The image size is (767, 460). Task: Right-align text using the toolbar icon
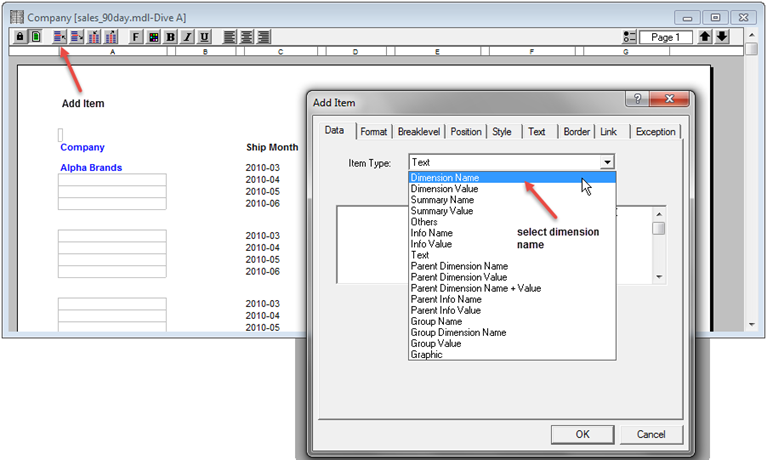(264, 37)
